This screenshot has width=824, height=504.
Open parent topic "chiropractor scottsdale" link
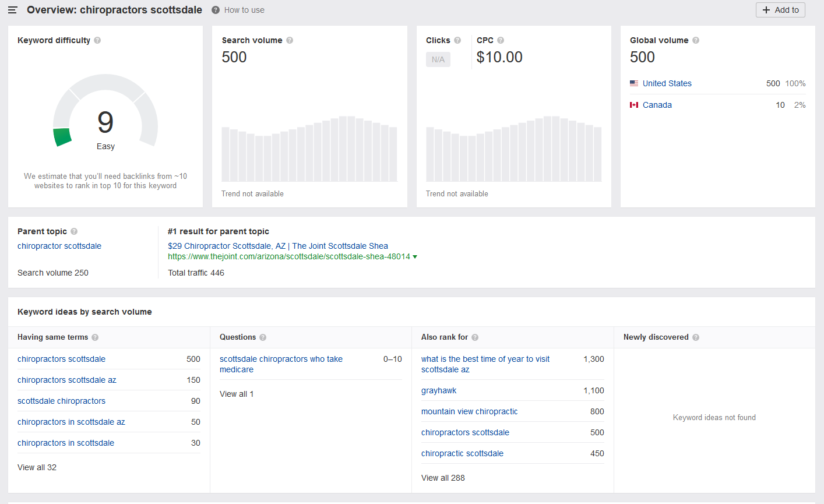(x=59, y=246)
